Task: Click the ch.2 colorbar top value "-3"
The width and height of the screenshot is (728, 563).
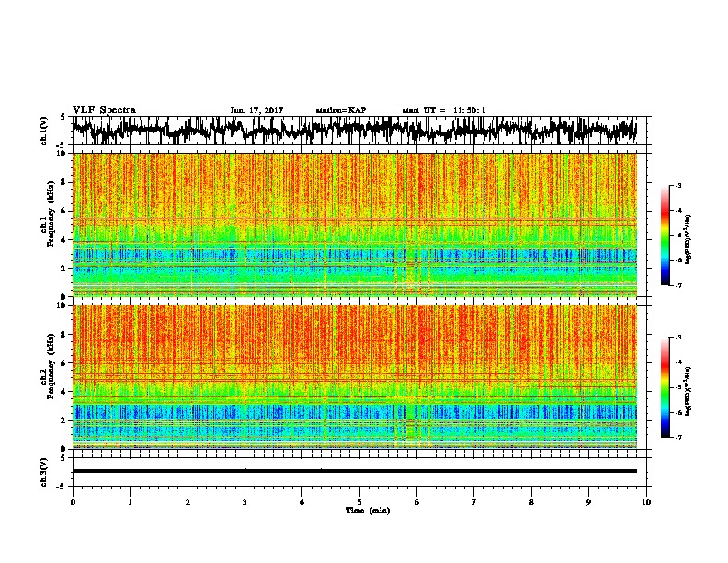Action: pyautogui.click(x=677, y=338)
